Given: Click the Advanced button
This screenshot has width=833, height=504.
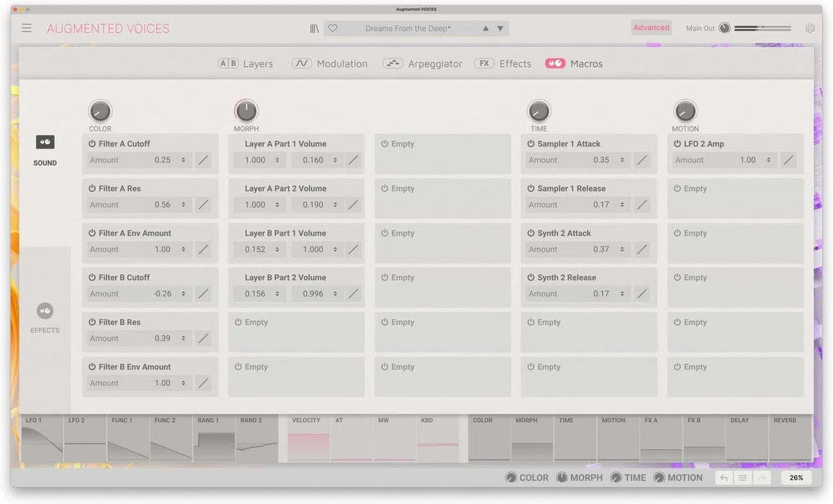Looking at the screenshot, I should pyautogui.click(x=650, y=27).
